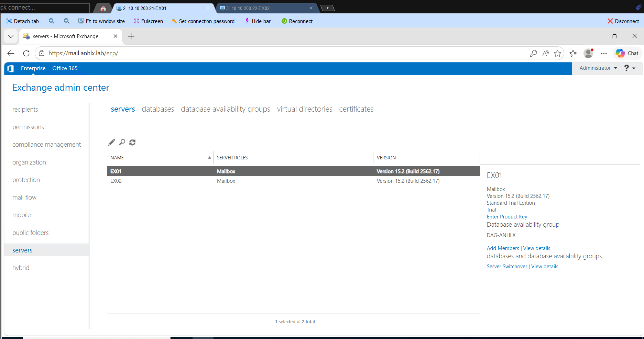Viewport: 644px width, 339px height.
Task: Open recipients in left navigation
Action: [25, 110]
